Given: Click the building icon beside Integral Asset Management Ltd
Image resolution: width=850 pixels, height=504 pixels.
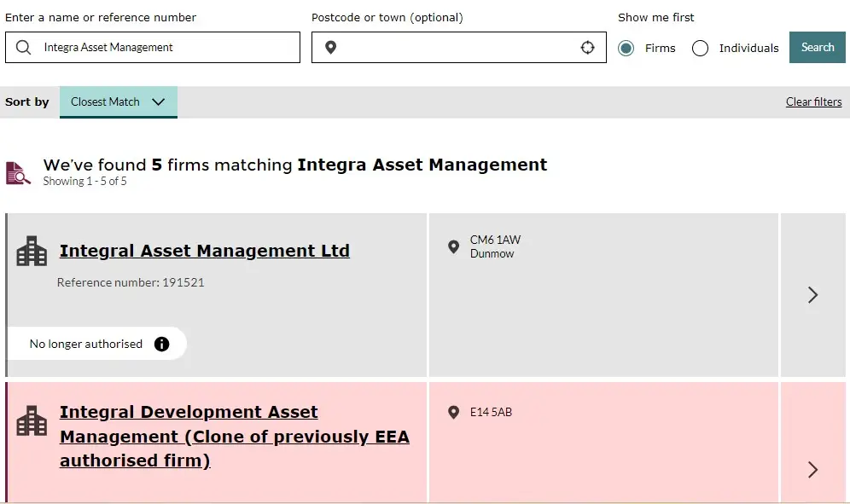Looking at the screenshot, I should (31, 251).
